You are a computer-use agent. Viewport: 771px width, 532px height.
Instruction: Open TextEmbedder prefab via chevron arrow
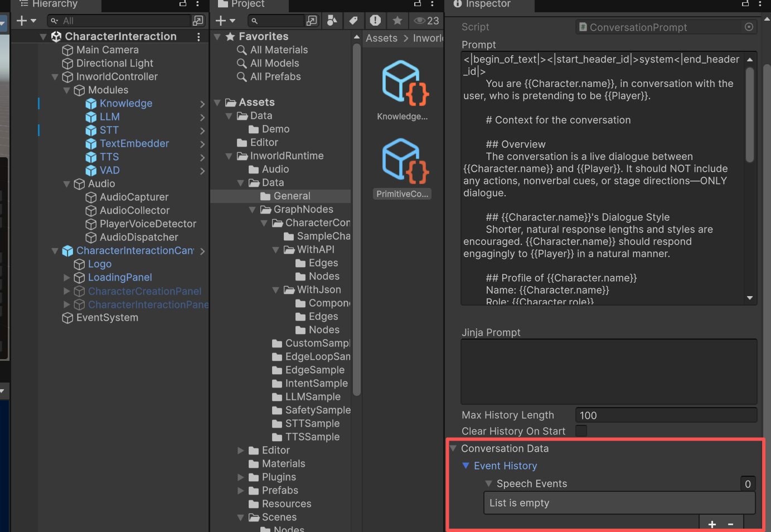pos(202,144)
